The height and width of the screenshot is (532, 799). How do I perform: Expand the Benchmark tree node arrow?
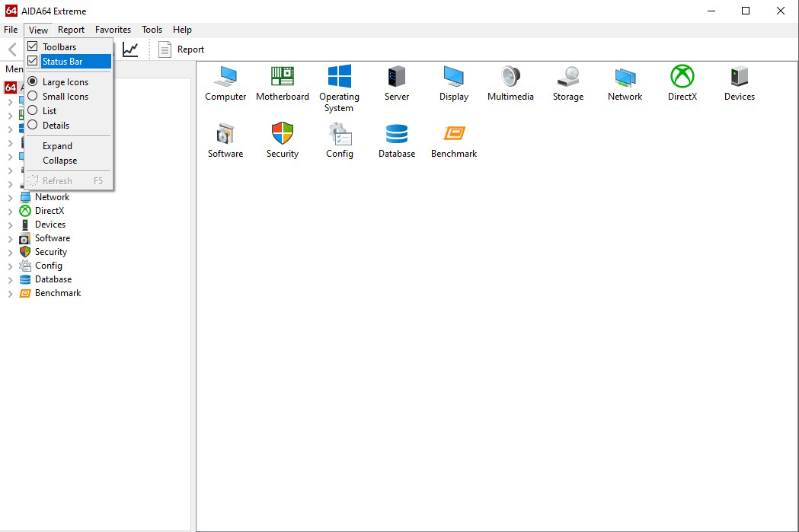pyautogui.click(x=10, y=294)
